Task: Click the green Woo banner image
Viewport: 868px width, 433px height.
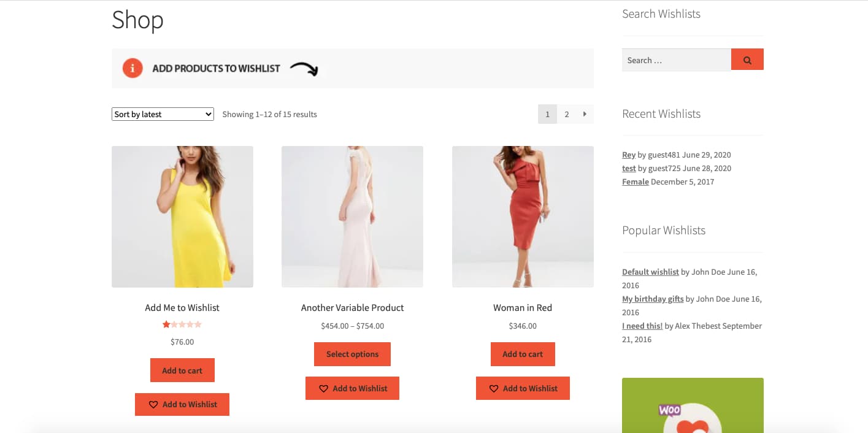Action: point(693,405)
